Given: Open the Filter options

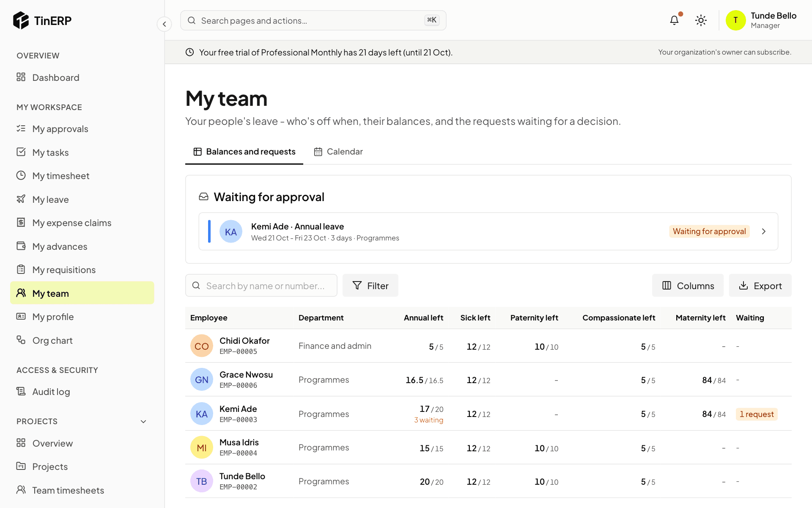Looking at the screenshot, I should pyautogui.click(x=370, y=286).
